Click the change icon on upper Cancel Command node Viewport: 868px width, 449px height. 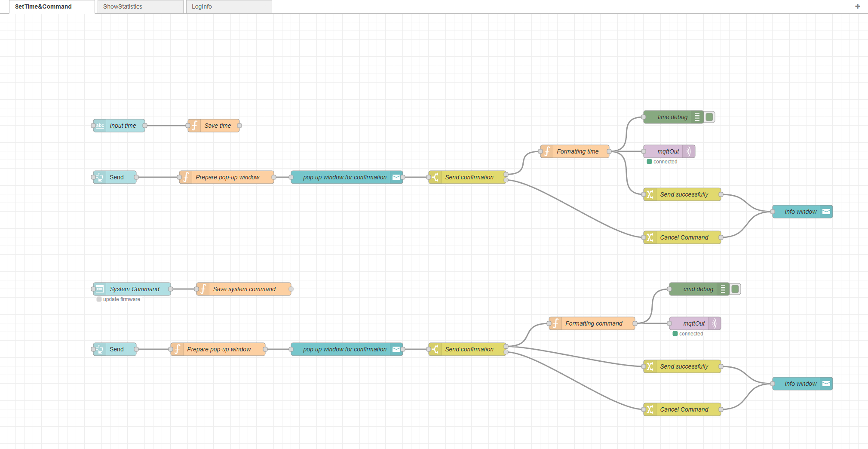650,237
